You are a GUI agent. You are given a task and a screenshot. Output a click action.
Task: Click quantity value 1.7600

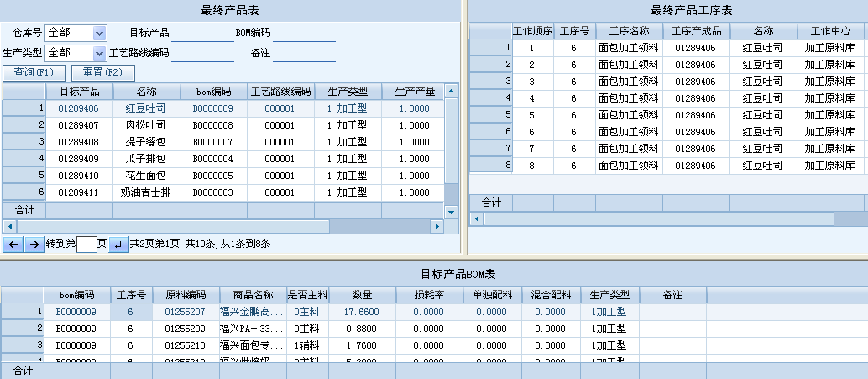coord(362,345)
